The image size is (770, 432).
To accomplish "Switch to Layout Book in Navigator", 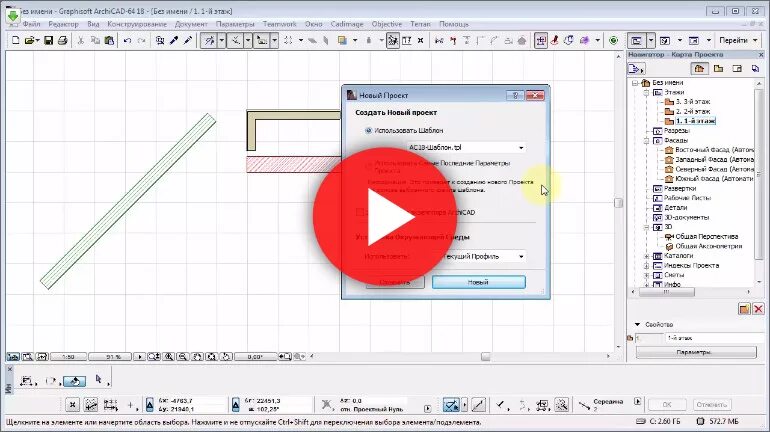I will pyautogui.click(x=737, y=69).
